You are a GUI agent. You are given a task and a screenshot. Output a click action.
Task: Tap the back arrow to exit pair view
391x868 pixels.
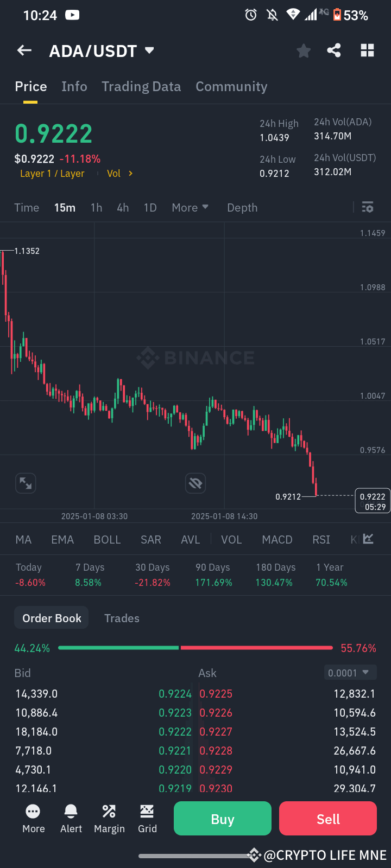(24, 50)
